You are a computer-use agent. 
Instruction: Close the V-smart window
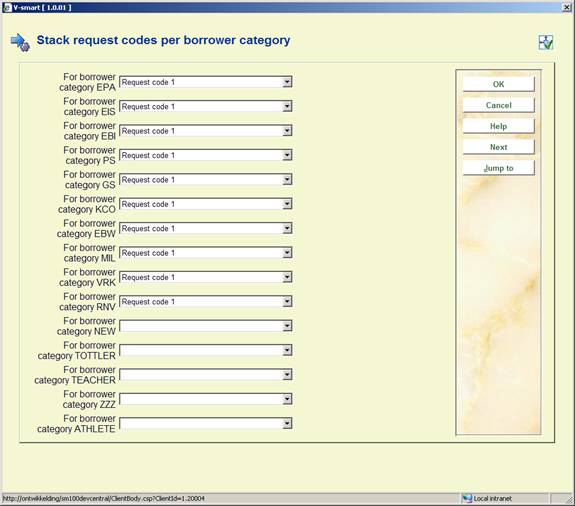pos(567,7)
